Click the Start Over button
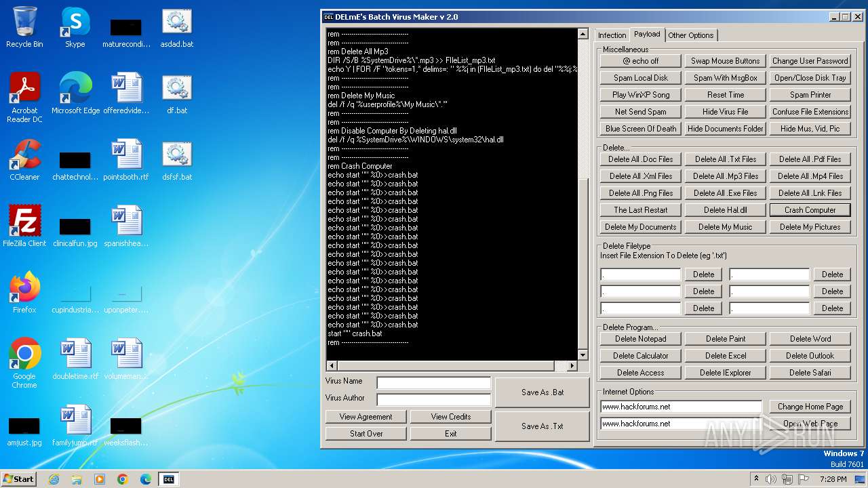868x488 pixels. click(x=366, y=434)
